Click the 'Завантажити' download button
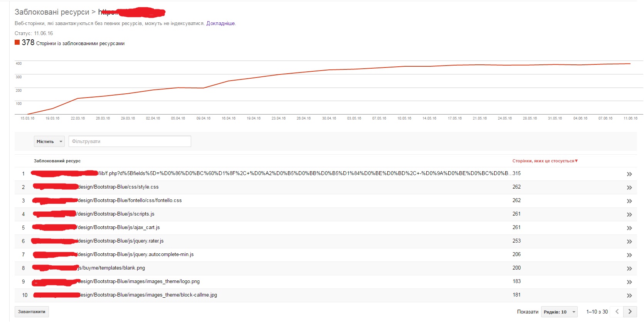The width and height of the screenshot is (644, 322). tap(32, 312)
